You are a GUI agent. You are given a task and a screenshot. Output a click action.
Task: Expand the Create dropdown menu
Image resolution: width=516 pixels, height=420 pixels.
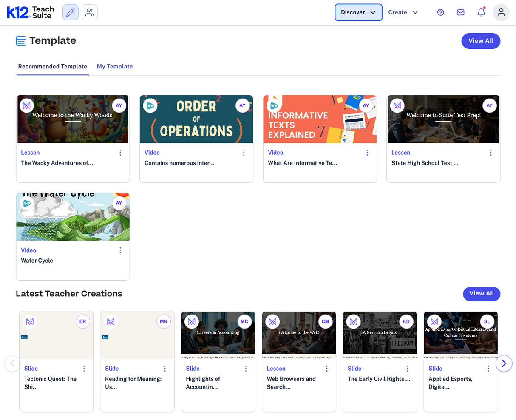403,12
